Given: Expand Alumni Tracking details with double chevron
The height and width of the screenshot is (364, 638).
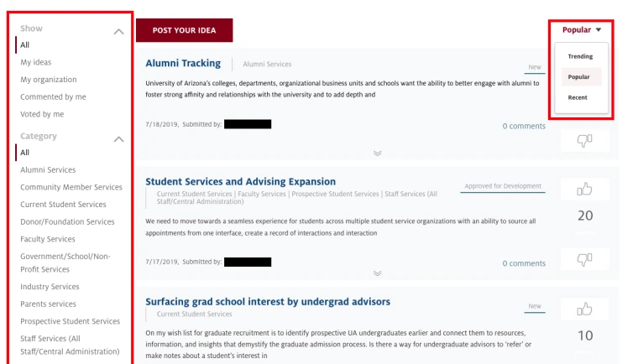Looking at the screenshot, I should (377, 153).
